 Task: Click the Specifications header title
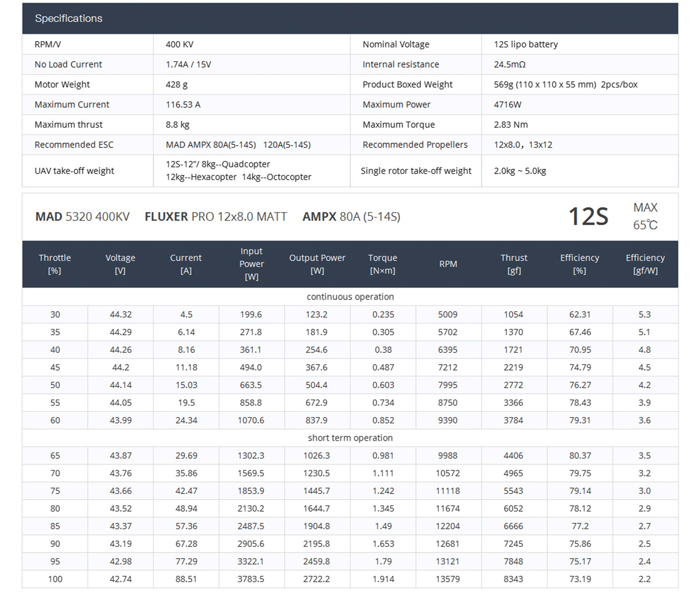69,18
